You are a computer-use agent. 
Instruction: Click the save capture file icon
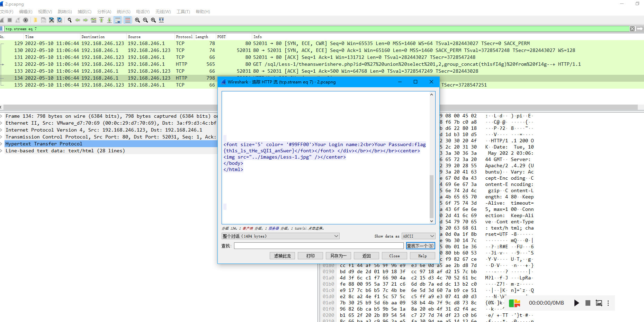click(43, 20)
